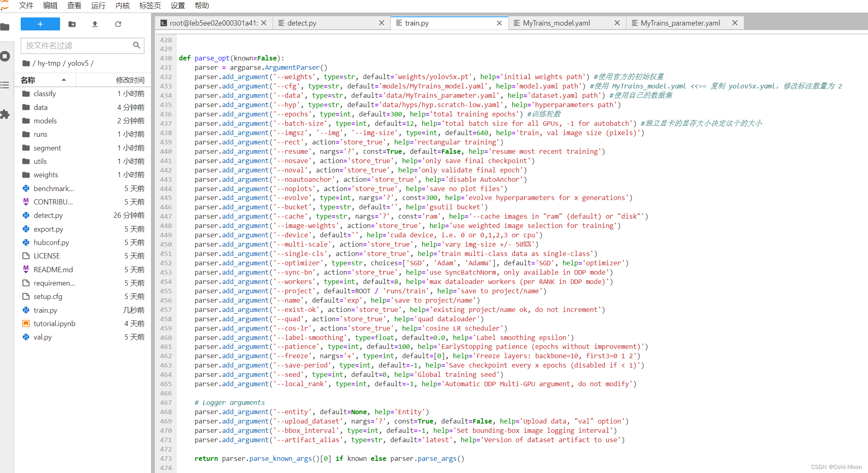The image size is (868, 473).
Task: Click the classify folder in file tree
Action: [x=45, y=93]
